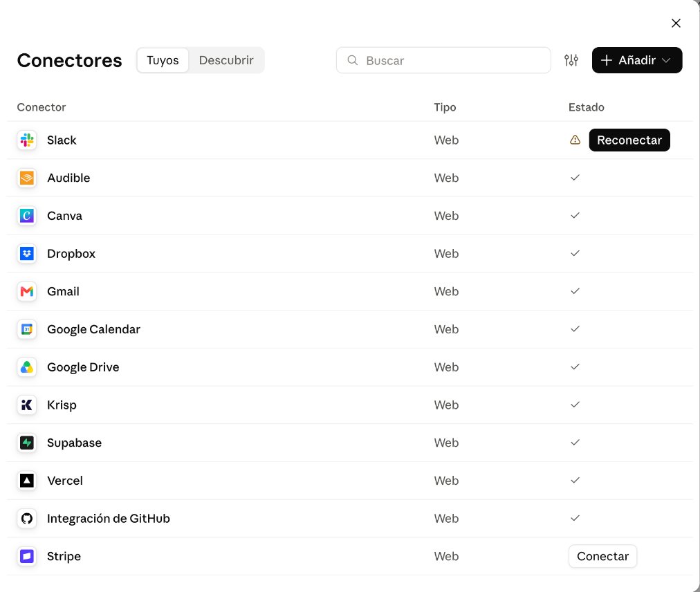
Task: Click the Slack connector icon
Action: [x=27, y=140]
